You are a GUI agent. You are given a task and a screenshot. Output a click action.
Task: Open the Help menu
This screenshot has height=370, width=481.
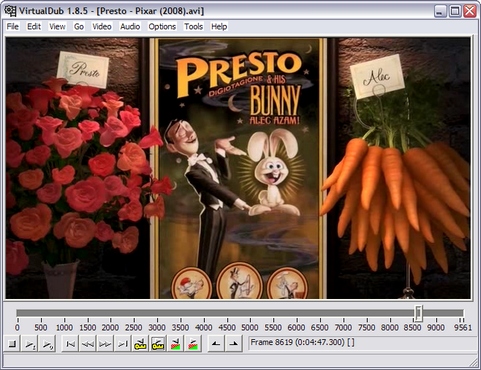coord(219,26)
